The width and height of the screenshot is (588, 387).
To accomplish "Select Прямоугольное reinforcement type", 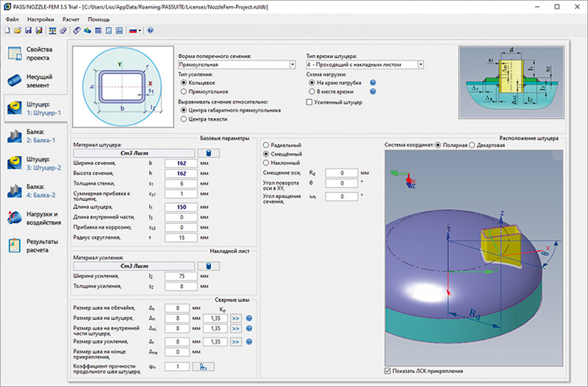I will [184, 91].
